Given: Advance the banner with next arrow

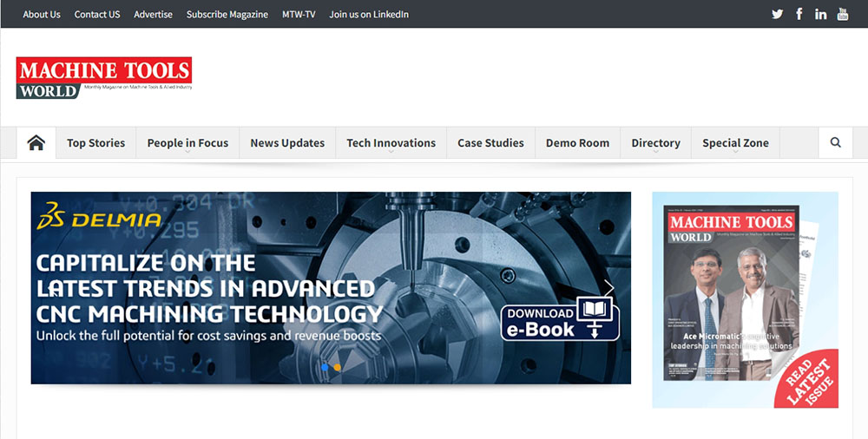Looking at the screenshot, I should [609, 288].
